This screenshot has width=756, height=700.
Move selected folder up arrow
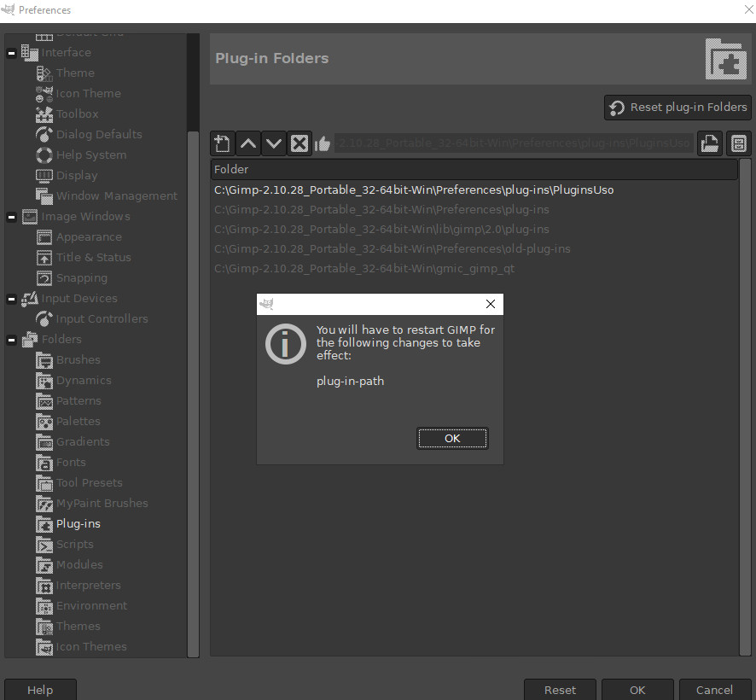[248, 143]
